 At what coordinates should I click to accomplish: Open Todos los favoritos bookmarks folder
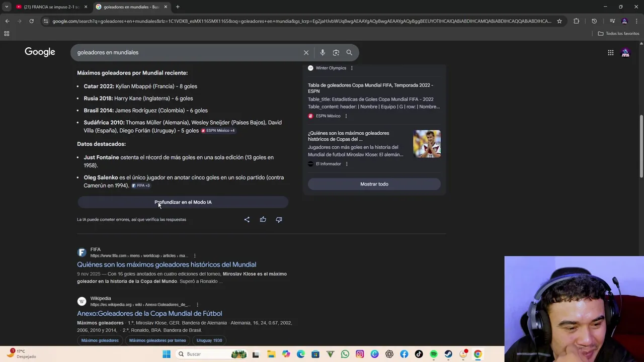(x=618, y=34)
